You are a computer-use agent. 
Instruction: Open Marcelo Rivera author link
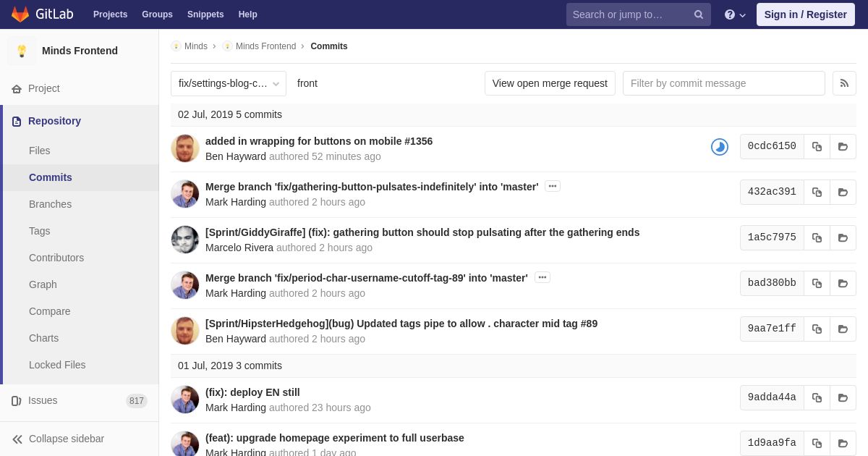click(x=239, y=248)
